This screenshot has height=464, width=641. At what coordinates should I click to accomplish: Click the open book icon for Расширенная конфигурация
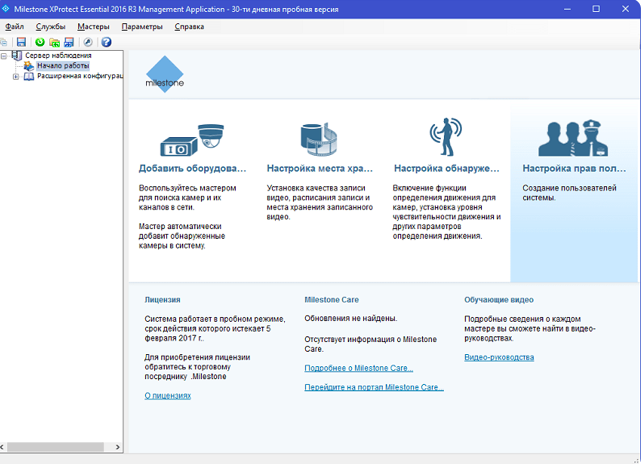tap(29, 76)
